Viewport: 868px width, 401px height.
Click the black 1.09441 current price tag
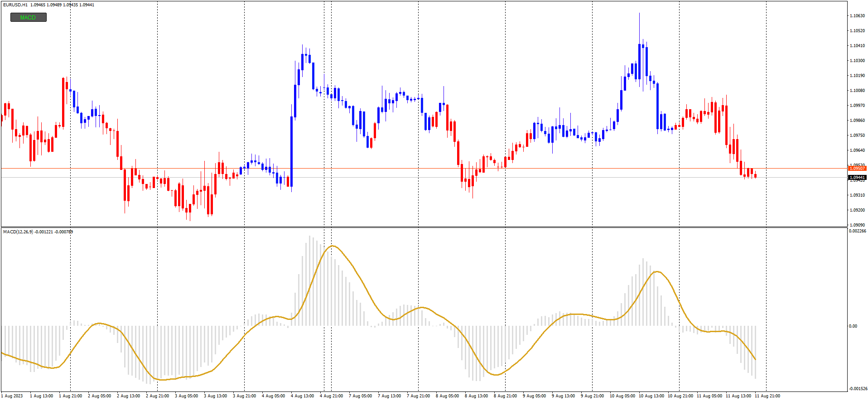pyautogui.click(x=857, y=178)
